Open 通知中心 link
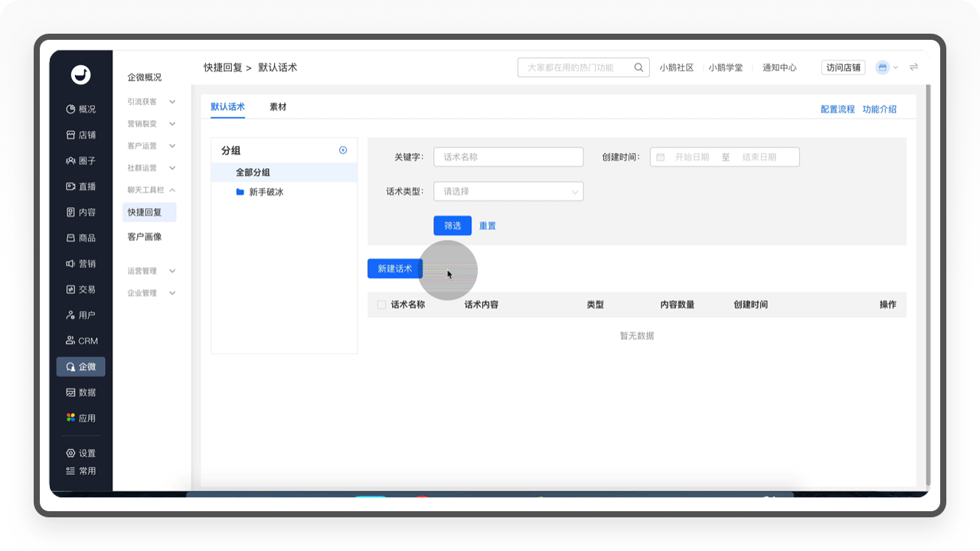This screenshot has height=551, width=980. (x=779, y=67)
